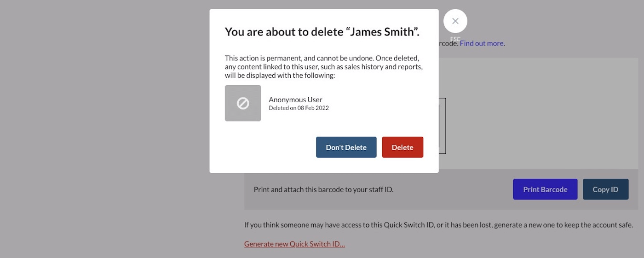Click the Don't Delete button
Image resolution: width=644 pixels, height=258 pixels.
click(x=346, y=147)
